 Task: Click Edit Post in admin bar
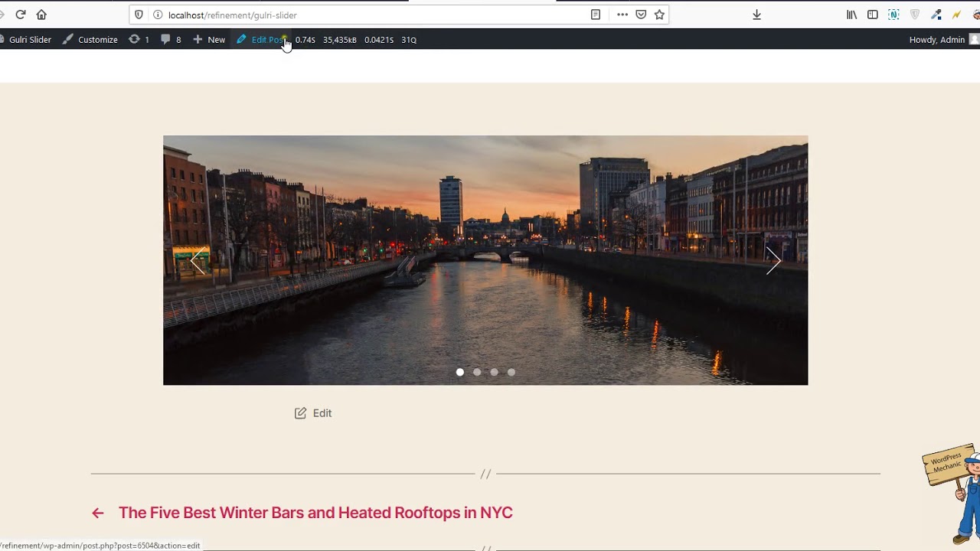click(261, 40)
